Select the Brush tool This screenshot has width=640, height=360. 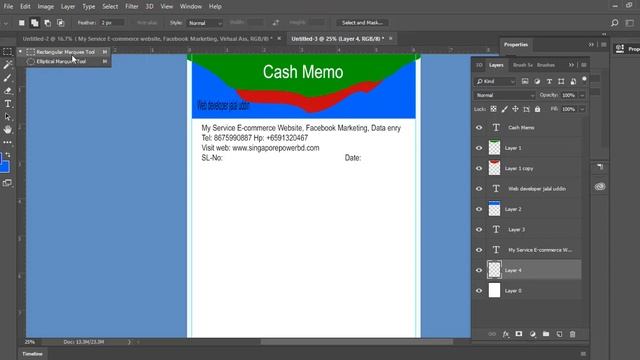tap(7, 78)
